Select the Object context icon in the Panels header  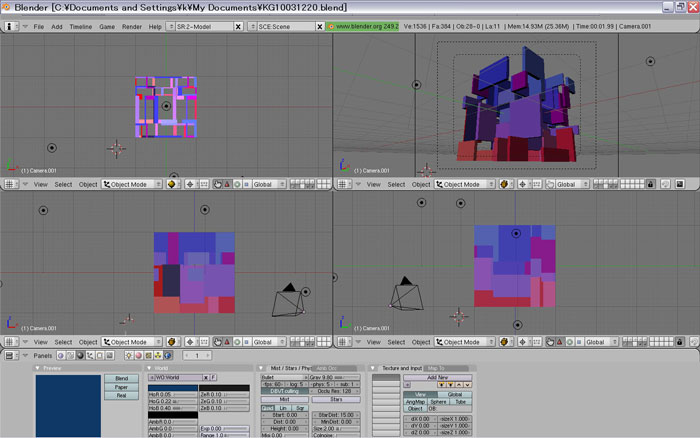tap(90, 356)
